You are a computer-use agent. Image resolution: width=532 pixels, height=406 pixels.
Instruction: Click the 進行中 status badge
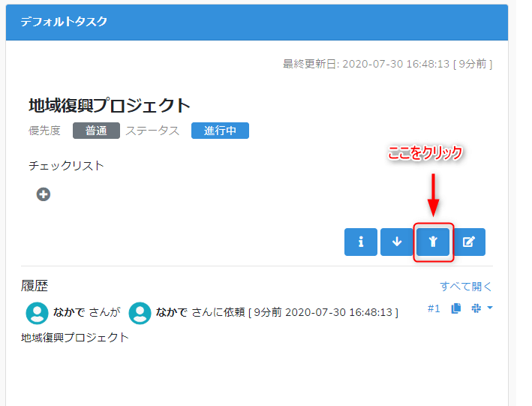(220, 131)
